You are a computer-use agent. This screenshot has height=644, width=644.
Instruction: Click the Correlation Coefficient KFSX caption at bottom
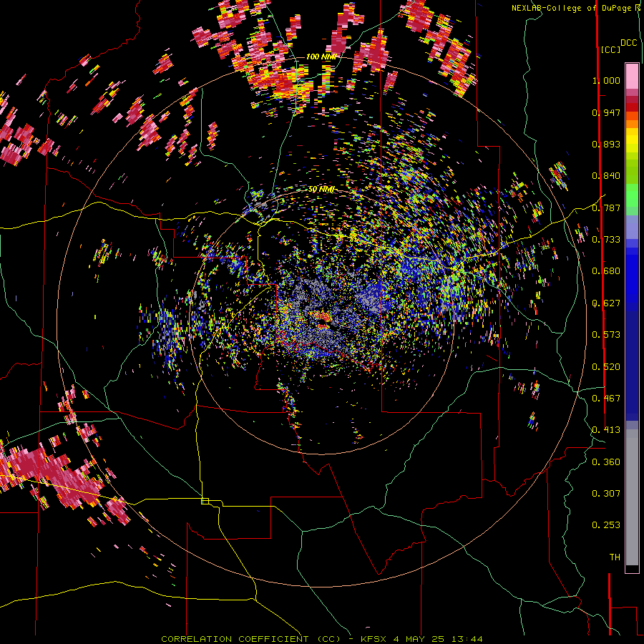pyautogui.click(x=321, y=639)
